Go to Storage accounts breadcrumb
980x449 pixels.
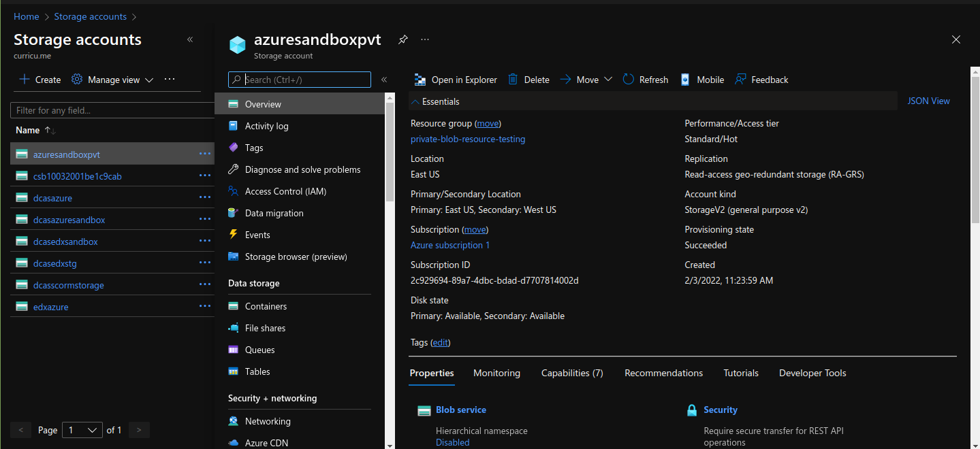click(x=91, y=16)
